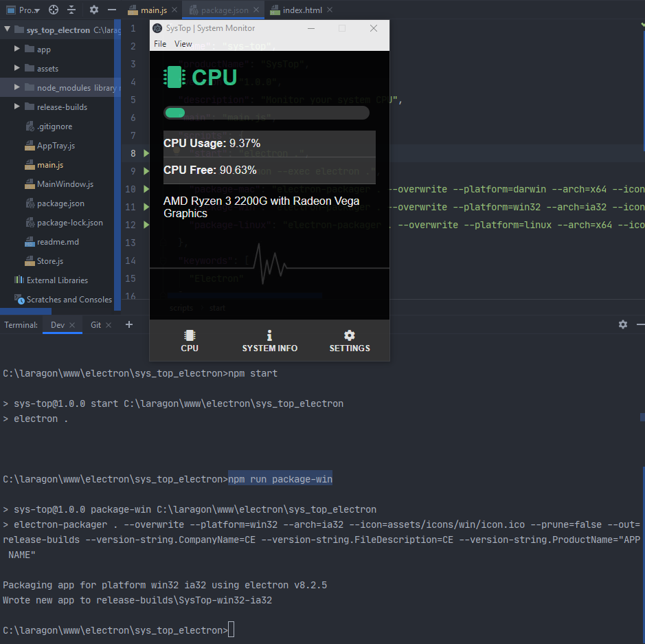Open the View menu in SysTop
This screenshot has height=644, width=645.
click(183, 44)
